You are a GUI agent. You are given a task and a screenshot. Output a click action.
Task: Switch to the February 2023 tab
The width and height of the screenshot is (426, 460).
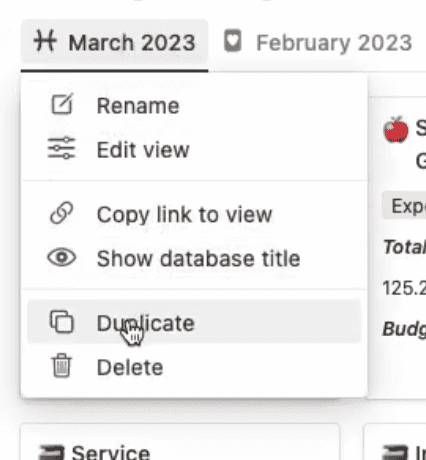(x=318, y=42)
